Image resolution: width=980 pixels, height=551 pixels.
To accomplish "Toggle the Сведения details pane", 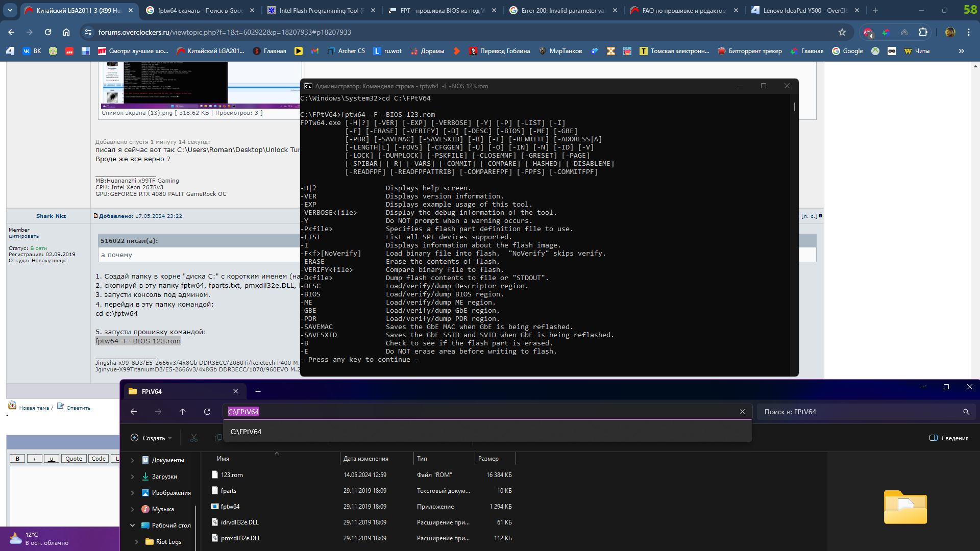I will 949,438.
